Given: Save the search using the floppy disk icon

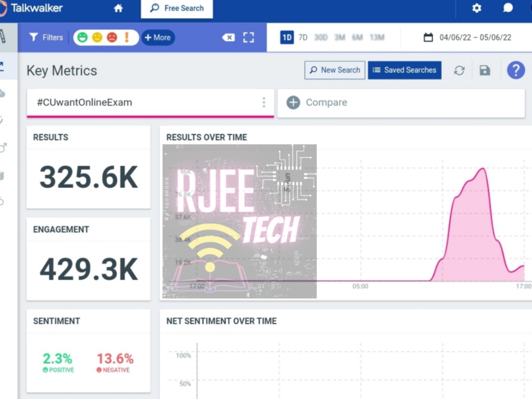Looking at the screenshot, I should pos(485,70).
